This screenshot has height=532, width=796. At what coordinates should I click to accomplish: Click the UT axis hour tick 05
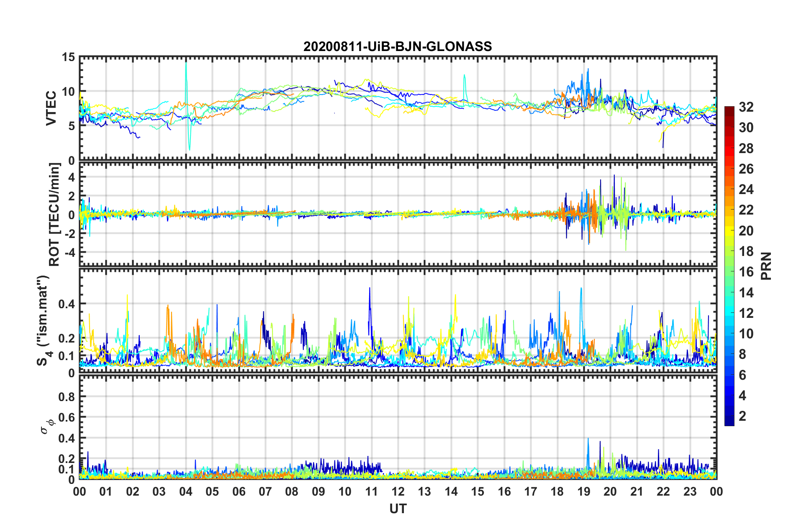(x=212, y=491)
